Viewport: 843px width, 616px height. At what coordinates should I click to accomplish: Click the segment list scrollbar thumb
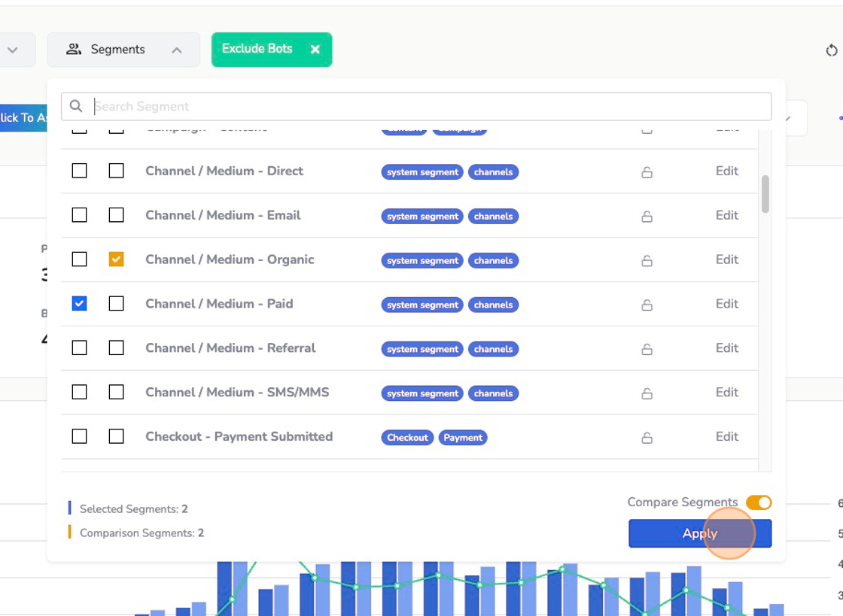tap(765, 194)
